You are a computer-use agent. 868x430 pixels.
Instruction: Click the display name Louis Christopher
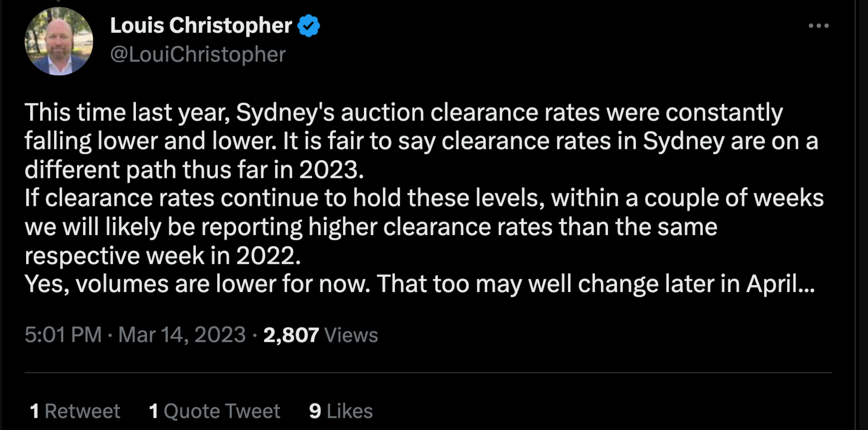pos(201,26)
